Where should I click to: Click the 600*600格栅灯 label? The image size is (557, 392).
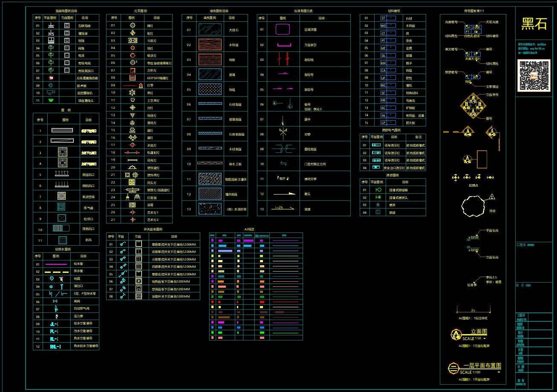[158, 78]
